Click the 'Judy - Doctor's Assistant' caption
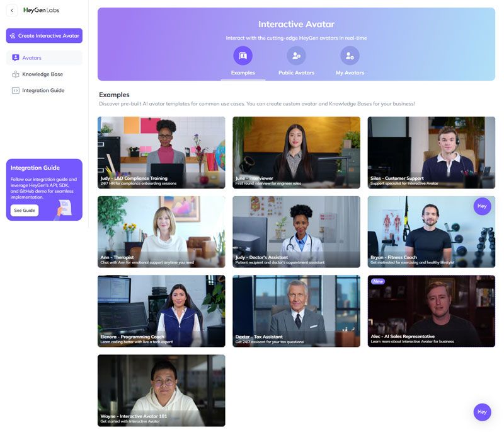Viewport: 504px width, 432px height. pyautogui.click(x=261, y=257)
